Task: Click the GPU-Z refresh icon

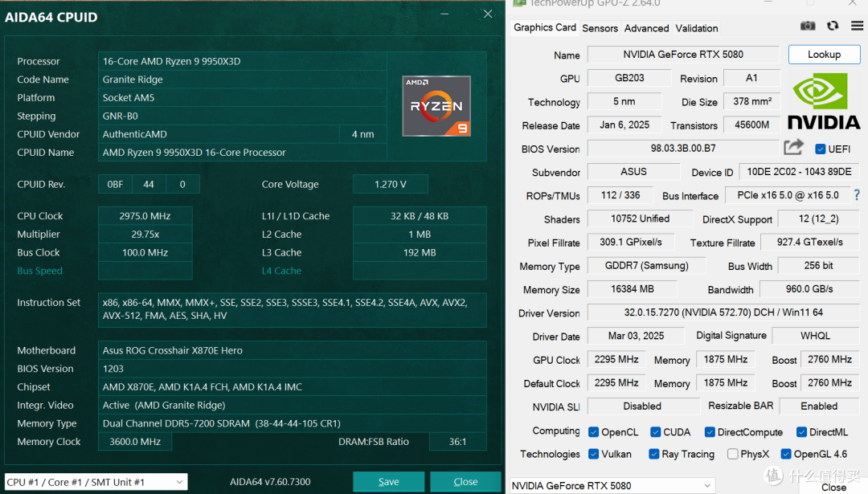Action: pyautogui.click(x=833, y=26)
